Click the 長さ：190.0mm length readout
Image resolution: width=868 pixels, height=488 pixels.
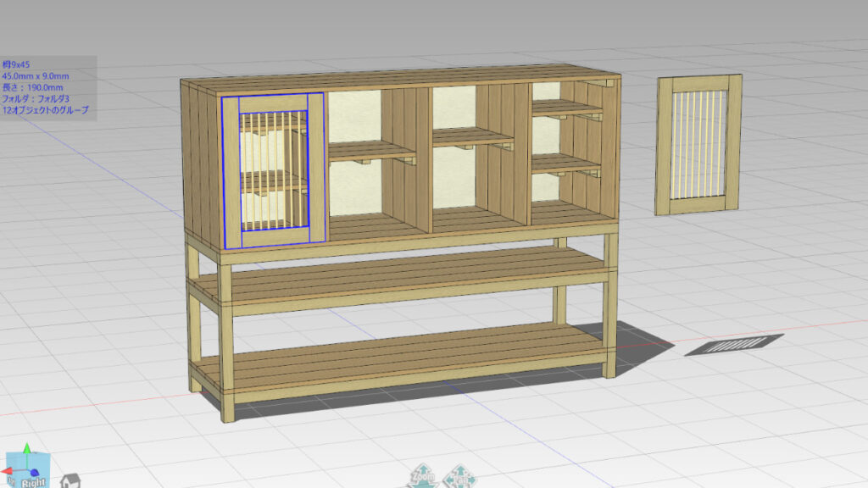tap(32, 87)
